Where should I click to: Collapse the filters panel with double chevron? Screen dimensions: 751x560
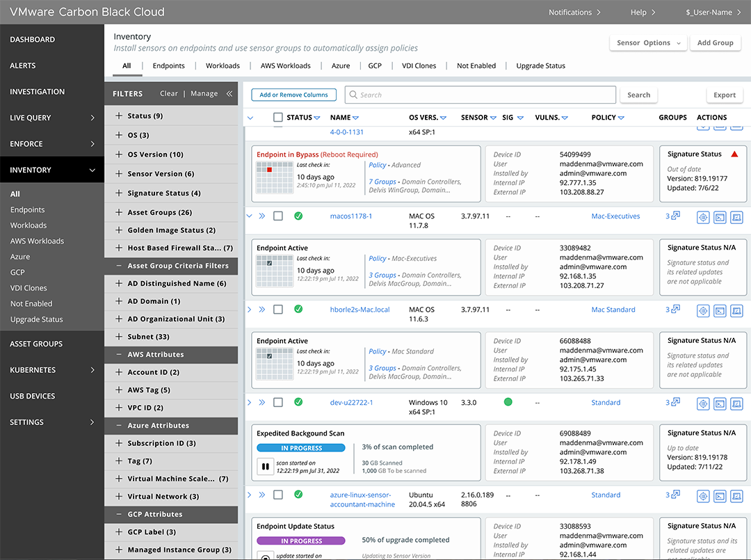(229, 94)
